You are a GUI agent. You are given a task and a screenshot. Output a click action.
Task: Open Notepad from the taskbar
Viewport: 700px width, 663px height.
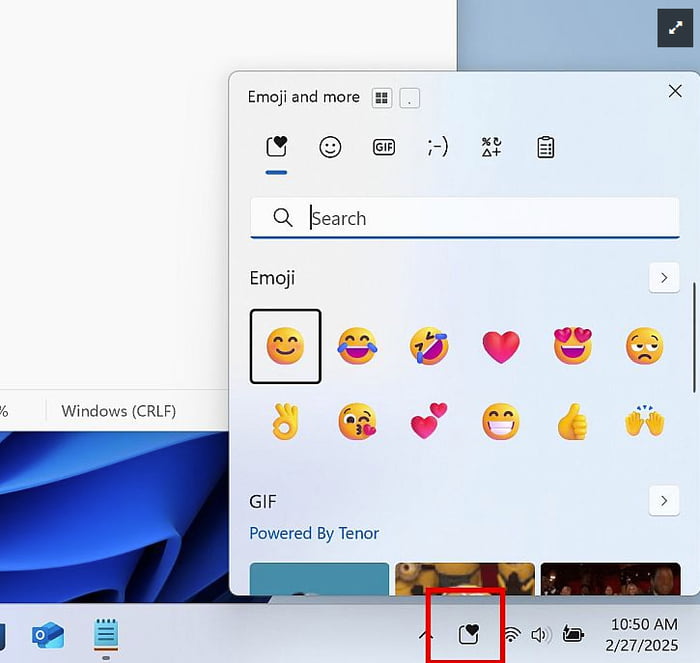(x=106, y=635)
